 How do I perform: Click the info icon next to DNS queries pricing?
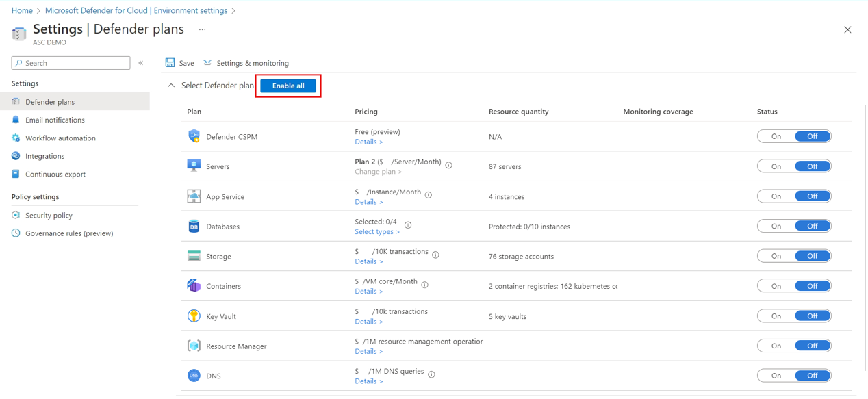(x=431, y=374)
